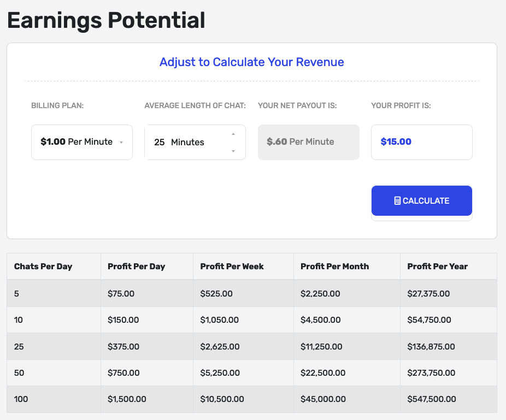Increase chat length with up arrow

click(233, 134)
